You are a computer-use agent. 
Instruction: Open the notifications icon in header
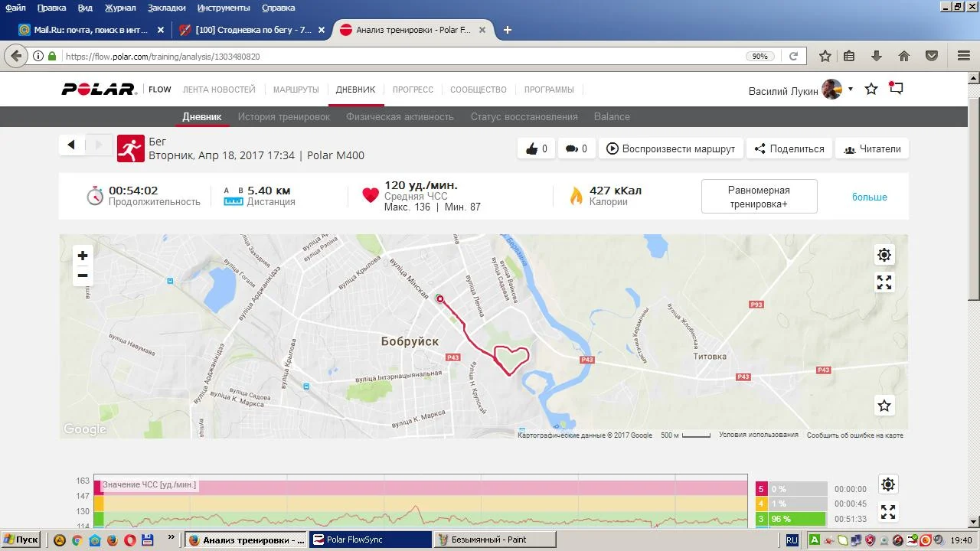coord(896,88)
